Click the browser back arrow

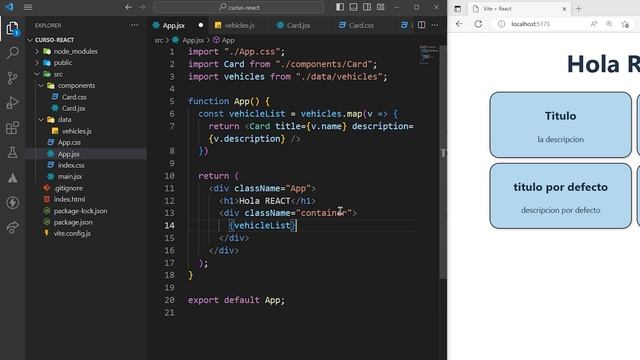coord(459,24)
